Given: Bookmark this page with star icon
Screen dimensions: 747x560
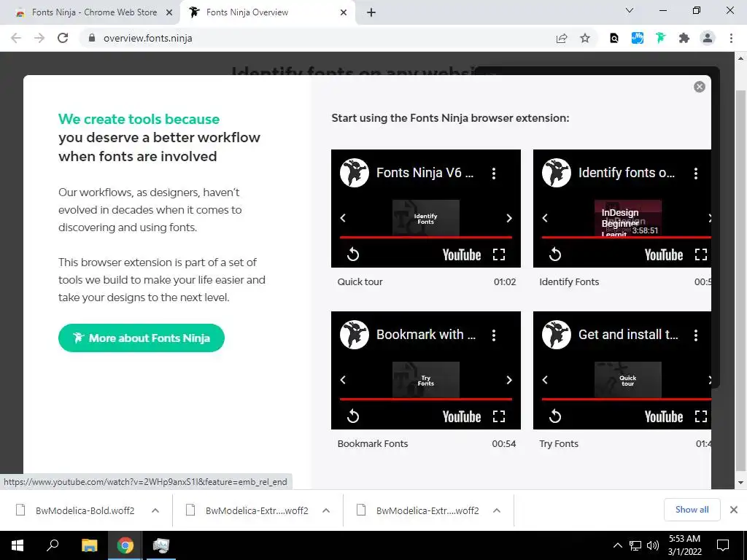Looking at the screenshot, I should coord(585,38).
